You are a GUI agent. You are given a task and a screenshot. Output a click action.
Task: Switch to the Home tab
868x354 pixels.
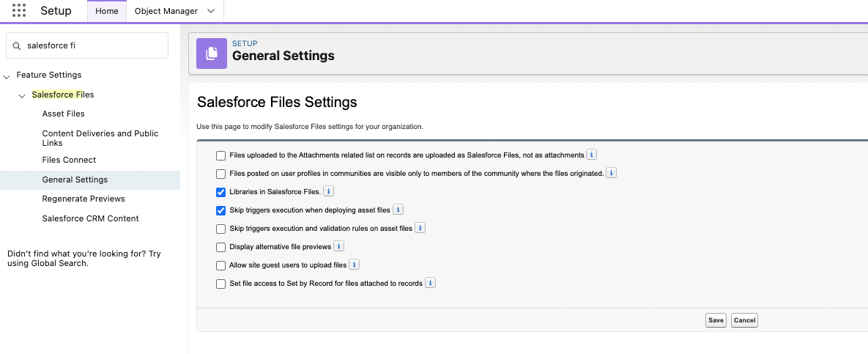point(107,11)
